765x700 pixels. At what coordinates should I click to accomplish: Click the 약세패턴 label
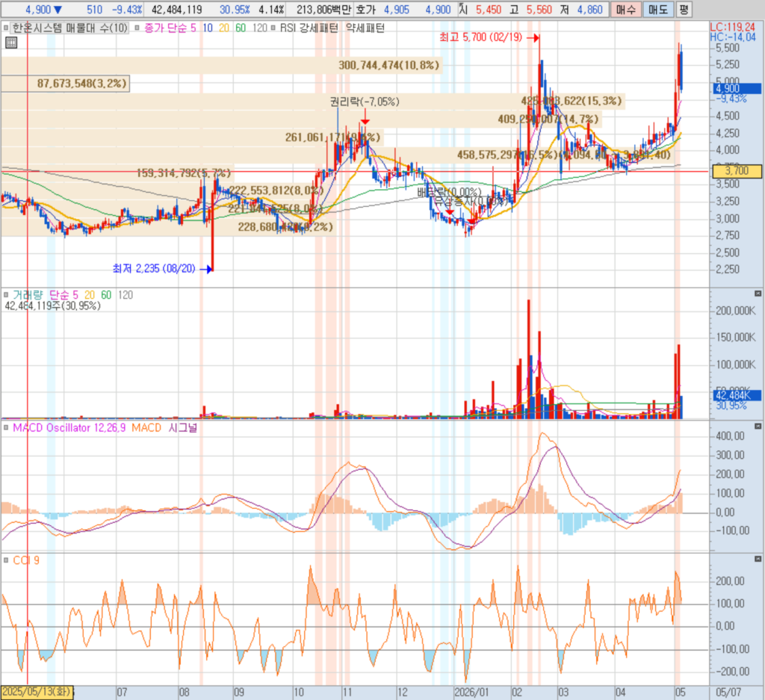pyautogui.click(x=365, y=28)
